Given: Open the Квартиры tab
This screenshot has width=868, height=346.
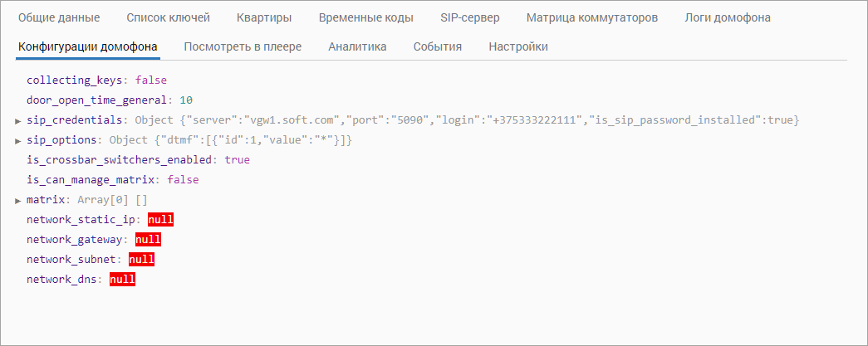Looking at the screenshot, I should point(264,17).
